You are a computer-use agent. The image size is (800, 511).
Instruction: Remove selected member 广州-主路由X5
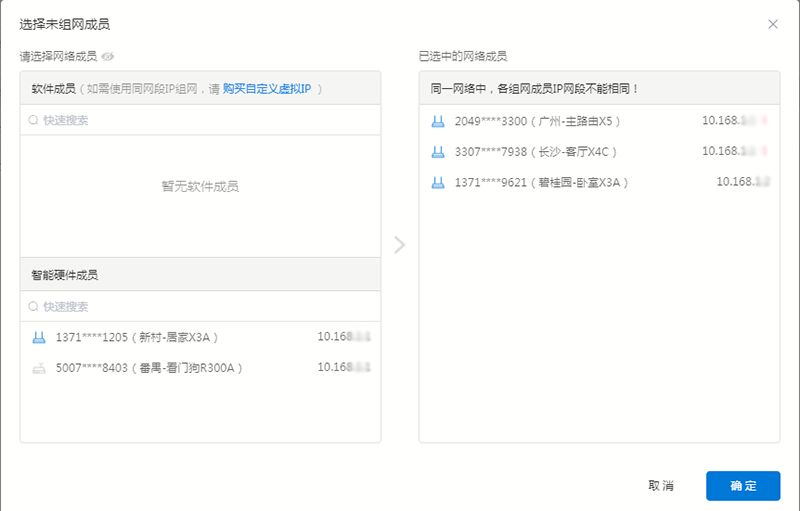coord(599,121)
